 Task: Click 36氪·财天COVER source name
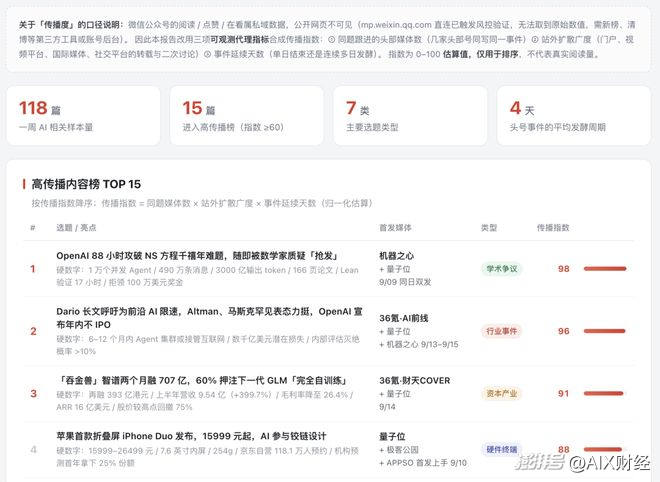tap(415, 381)
